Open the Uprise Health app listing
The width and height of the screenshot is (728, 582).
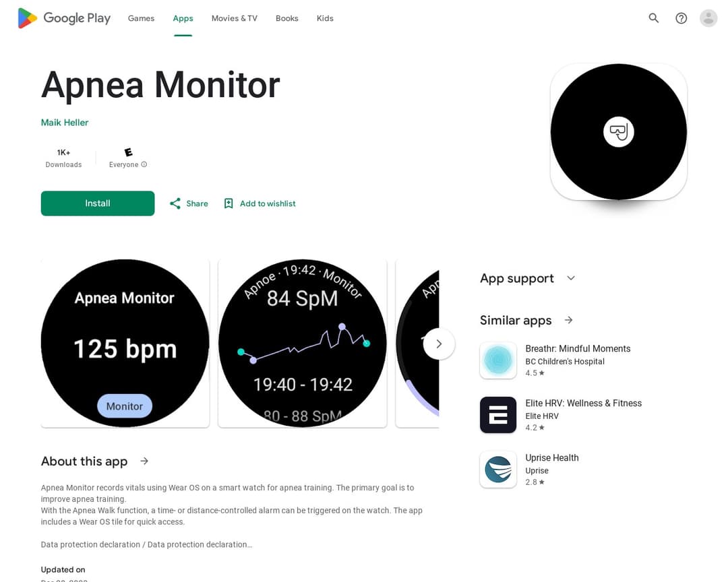click(551, 470)
